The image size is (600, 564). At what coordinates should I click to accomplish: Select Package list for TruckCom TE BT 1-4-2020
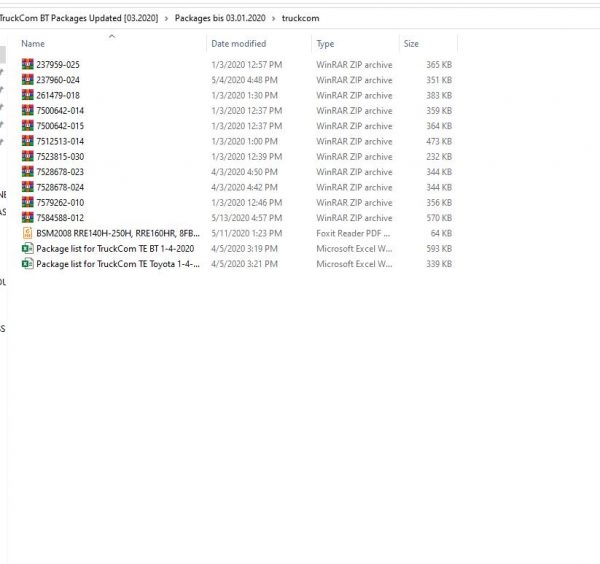(x=115, y=249)
